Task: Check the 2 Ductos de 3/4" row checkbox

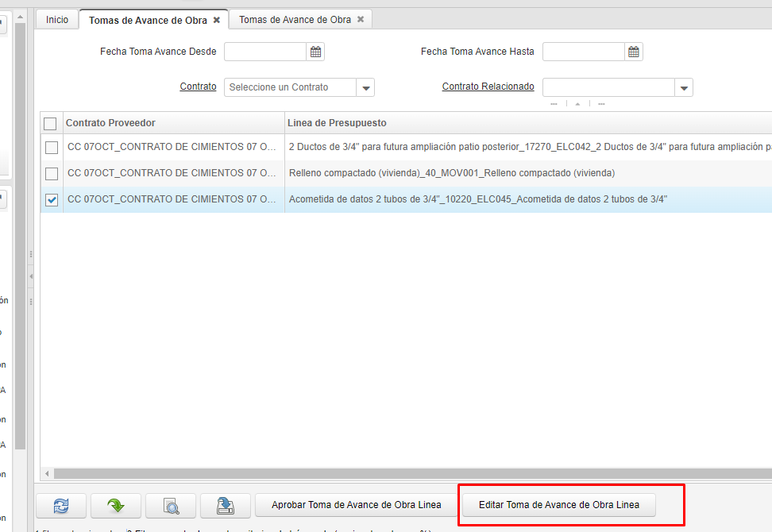Action: (52, 148)
